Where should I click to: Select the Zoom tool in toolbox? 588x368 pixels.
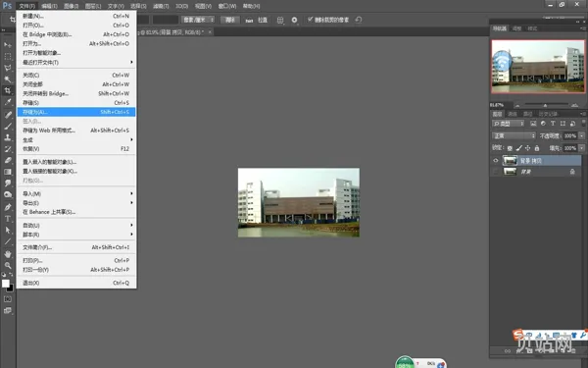tap(8, 266)
